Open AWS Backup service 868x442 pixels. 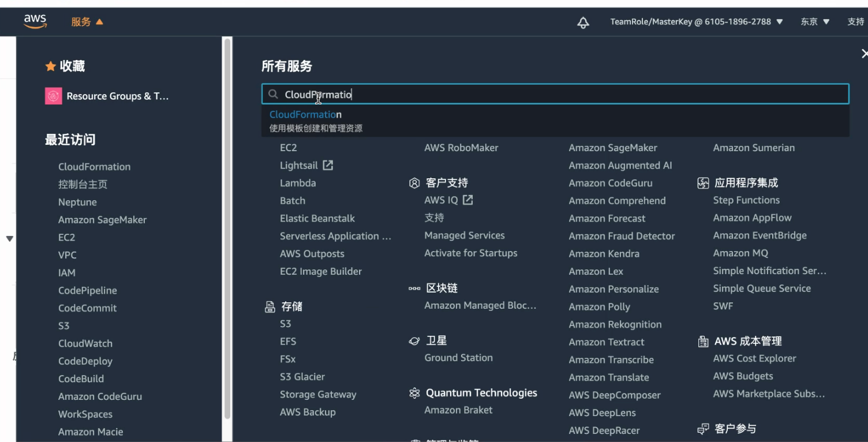[x=308, y=412]
